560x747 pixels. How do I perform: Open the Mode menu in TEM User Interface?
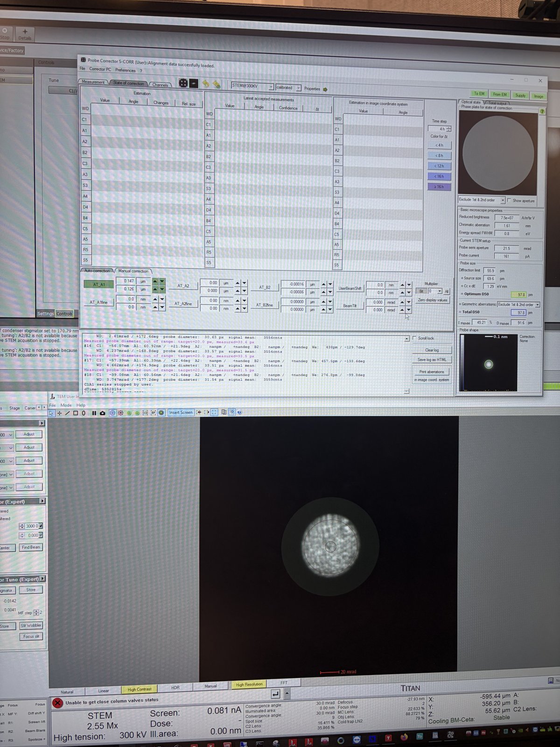coord(66,405)
